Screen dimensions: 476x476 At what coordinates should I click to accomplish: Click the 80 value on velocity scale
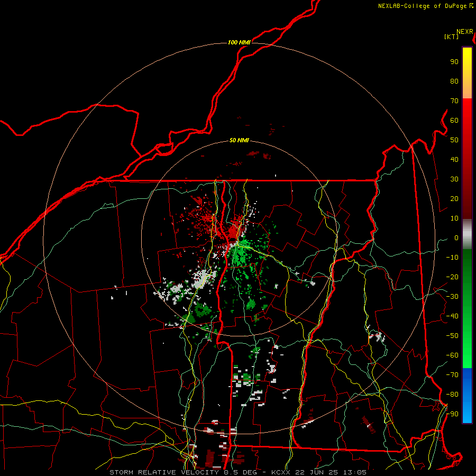(454, 81)
